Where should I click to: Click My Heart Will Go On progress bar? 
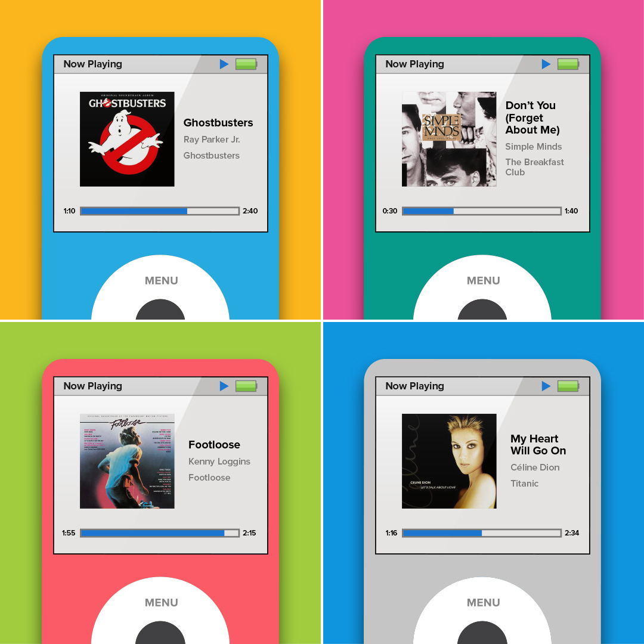[482, 533]
